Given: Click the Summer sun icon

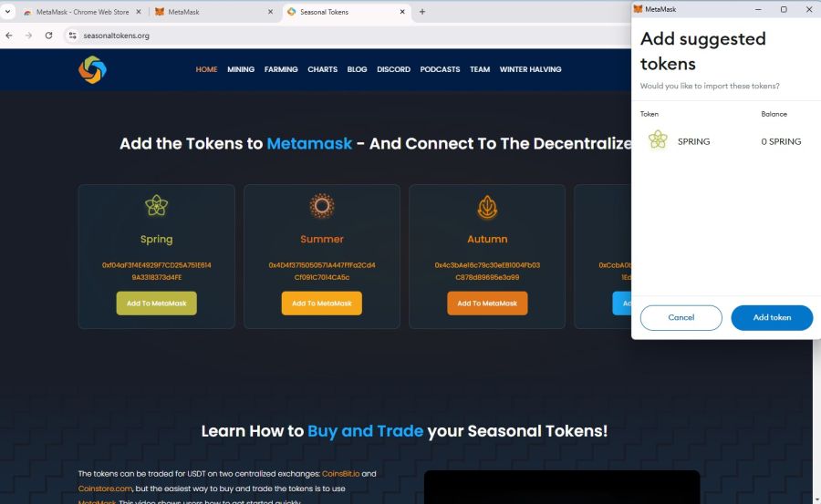Looking at the screenshot, I should click(321, 206).
